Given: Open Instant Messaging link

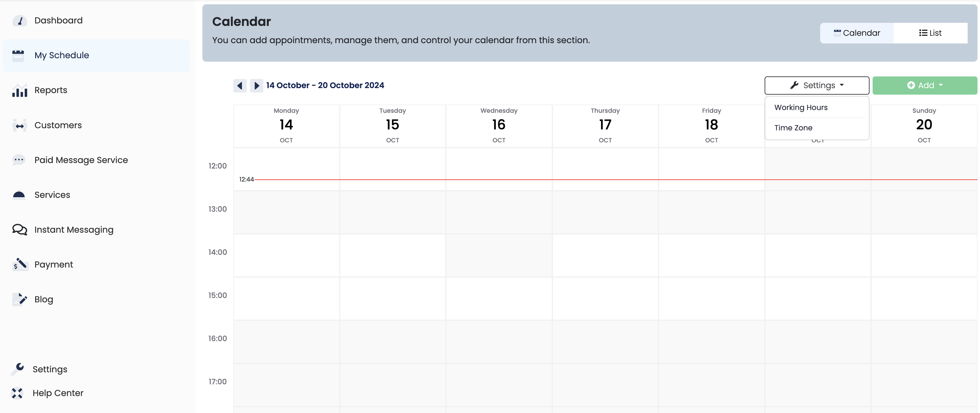Looking at the screenshot, I should coord(74,230).
